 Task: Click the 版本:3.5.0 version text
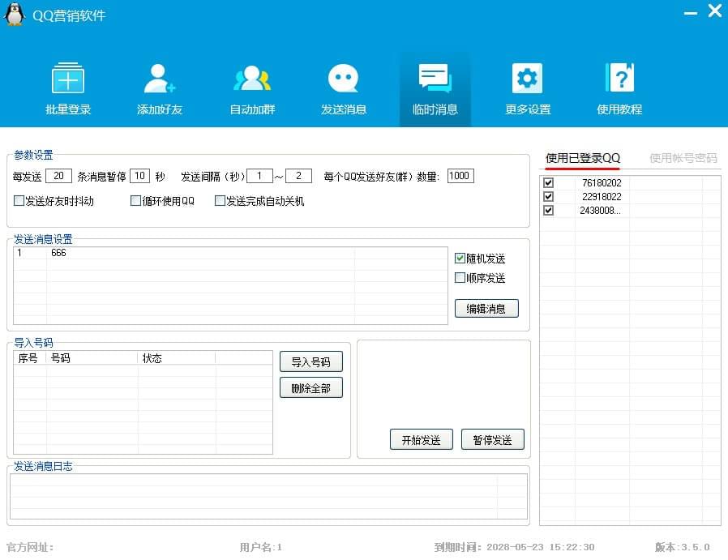(683, 547)
